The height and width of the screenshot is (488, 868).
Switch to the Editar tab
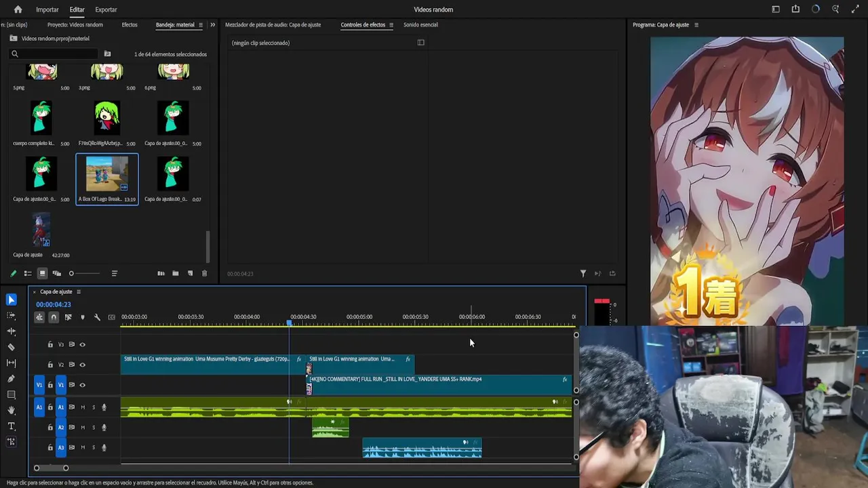point(77,9)
